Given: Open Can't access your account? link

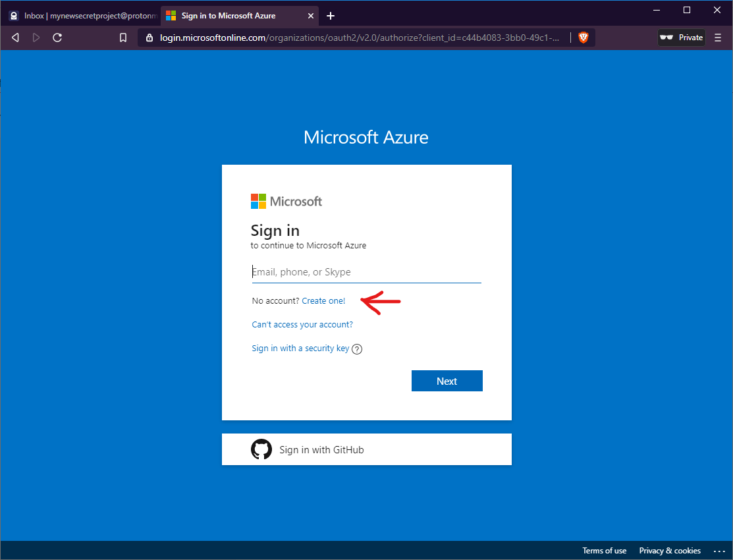Looking at the screenshot, I should [302, 325].
